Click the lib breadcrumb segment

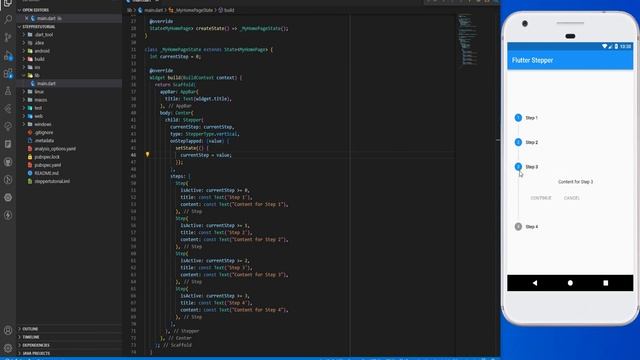129,10
